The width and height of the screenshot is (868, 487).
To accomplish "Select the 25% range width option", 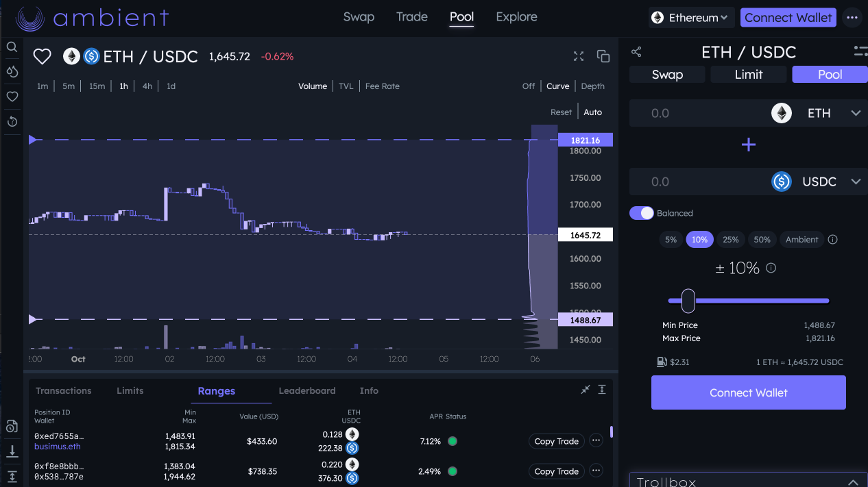I will 731,239.
